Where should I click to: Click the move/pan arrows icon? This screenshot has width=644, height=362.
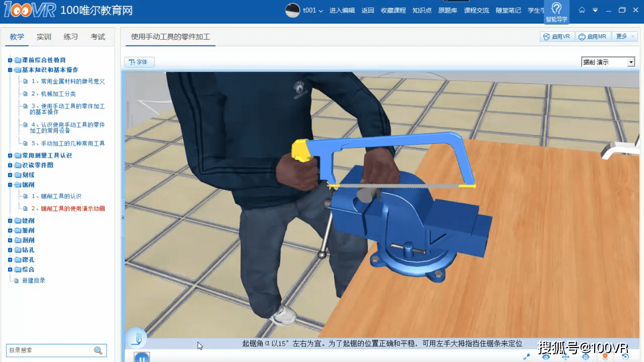pos(566,357)
